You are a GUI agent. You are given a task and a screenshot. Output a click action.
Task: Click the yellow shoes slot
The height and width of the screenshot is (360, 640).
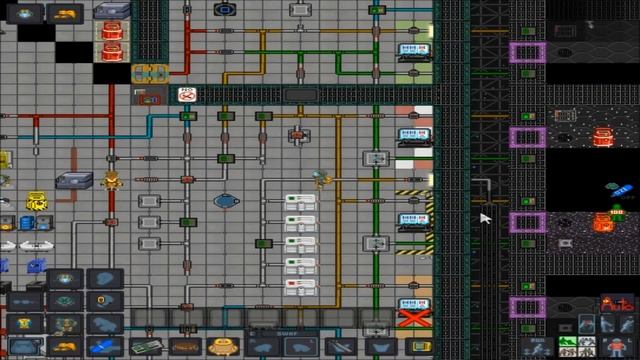(65, 347)
